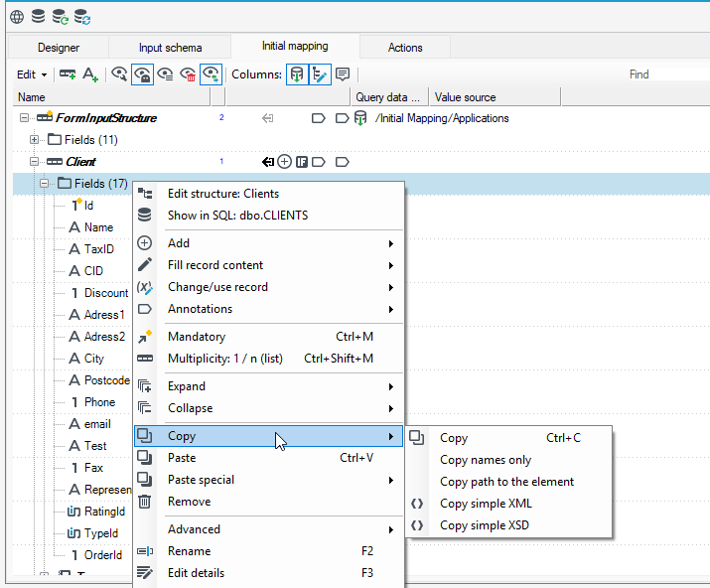
Task: Choose Copy path to the element
Action: [509, 482]
